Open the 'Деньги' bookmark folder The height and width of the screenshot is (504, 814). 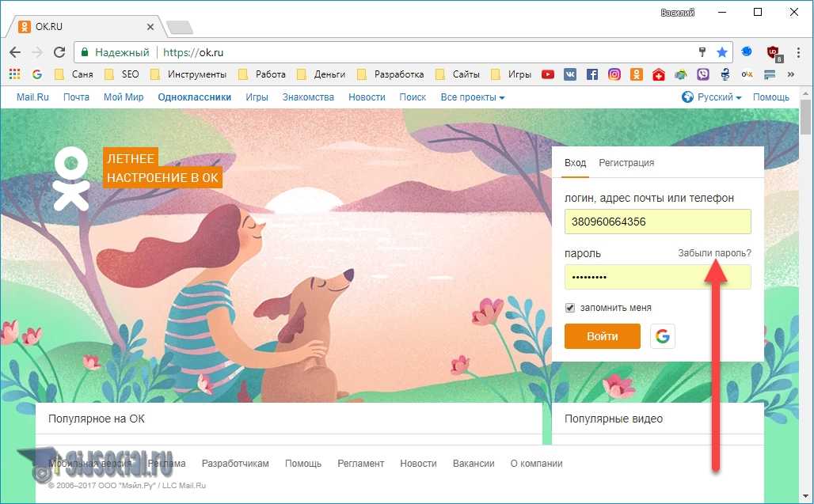pos(321,74)
